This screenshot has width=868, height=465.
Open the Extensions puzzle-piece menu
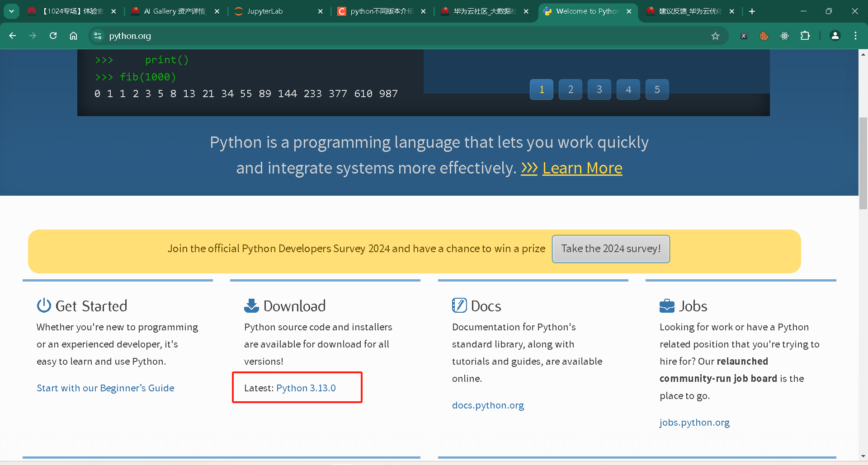coord(805,36)
